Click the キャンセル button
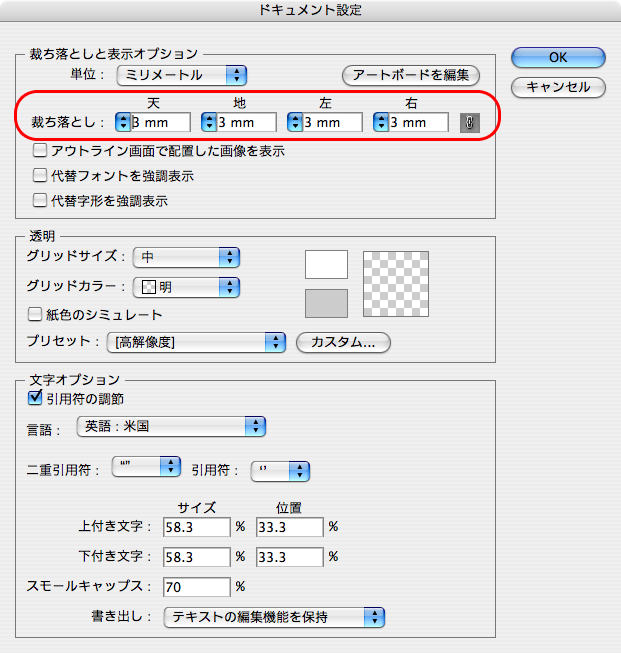This screenshot has width=621, height=653. click(x=558, y=87)
